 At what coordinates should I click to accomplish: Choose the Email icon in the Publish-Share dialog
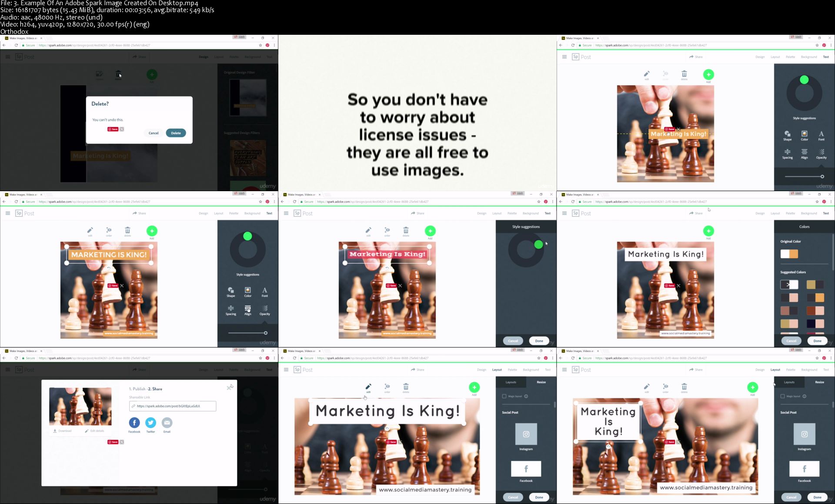167,422
